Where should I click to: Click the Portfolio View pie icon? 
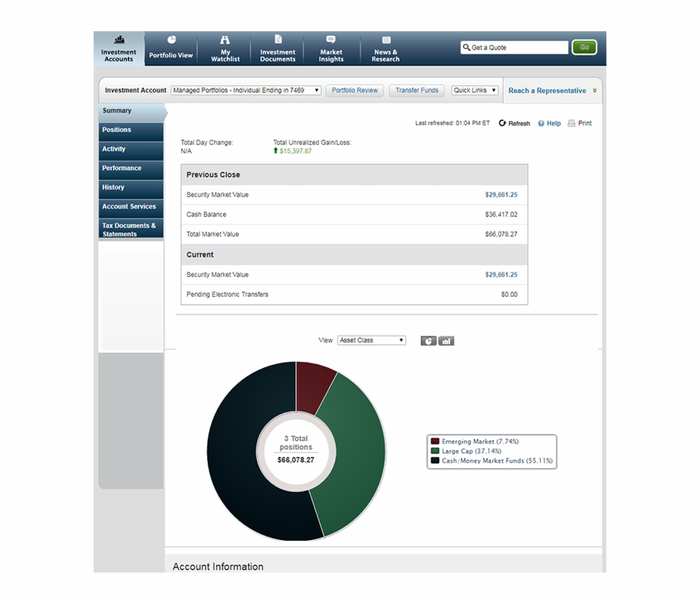point(171,40)
